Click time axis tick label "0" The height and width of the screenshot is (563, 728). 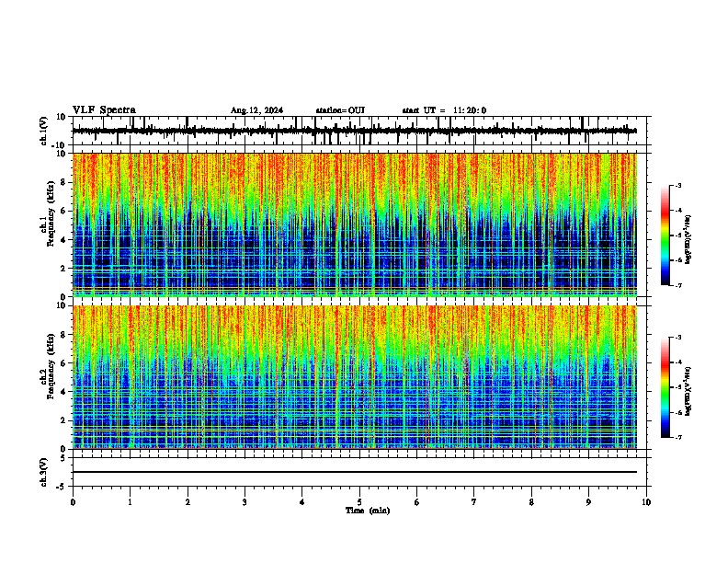(73, 502)
